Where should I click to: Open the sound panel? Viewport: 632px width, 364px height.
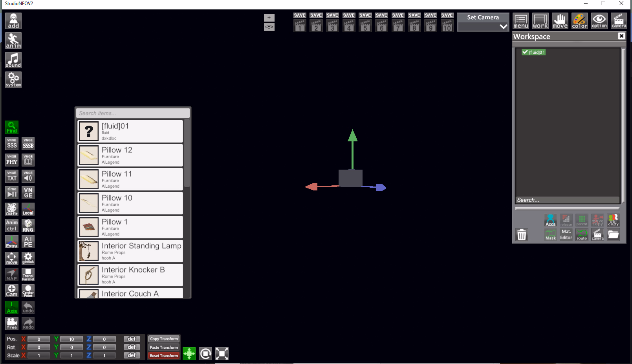pyautogui.click(x=13, y=60)
